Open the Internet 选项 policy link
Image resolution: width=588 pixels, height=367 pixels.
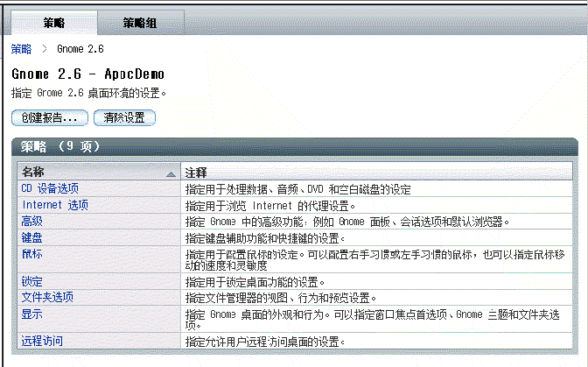[x=55, y=205]
